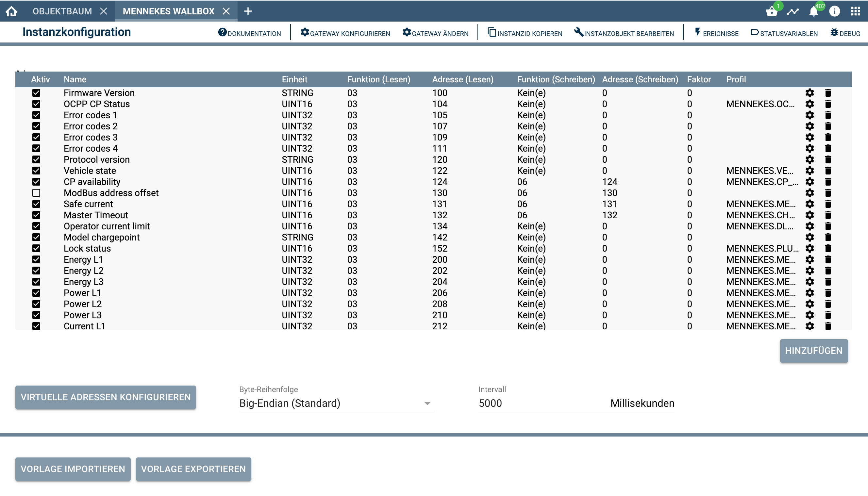Delete the Energy L1 row
The image size is (868, 496).
[x=828, y=259]
